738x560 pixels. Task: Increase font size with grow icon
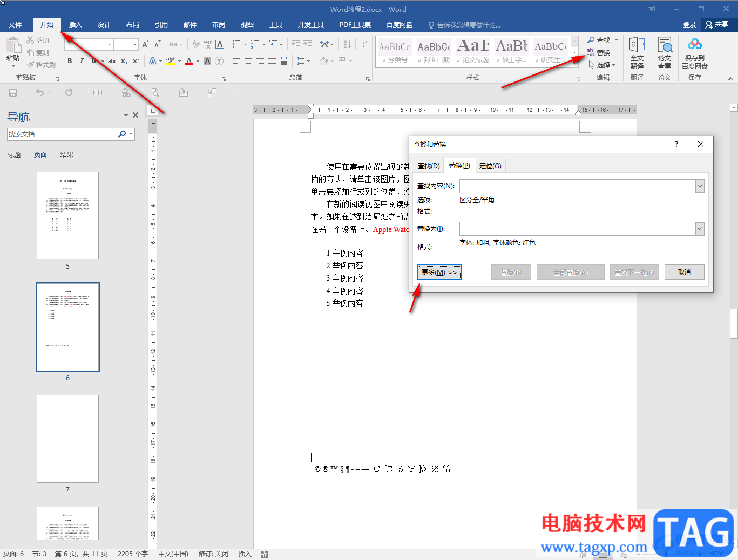(x=145, y=45)
